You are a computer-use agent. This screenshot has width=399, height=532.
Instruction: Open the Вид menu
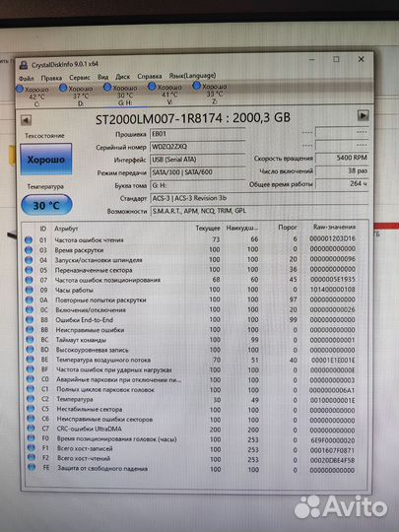click(102, 77)
